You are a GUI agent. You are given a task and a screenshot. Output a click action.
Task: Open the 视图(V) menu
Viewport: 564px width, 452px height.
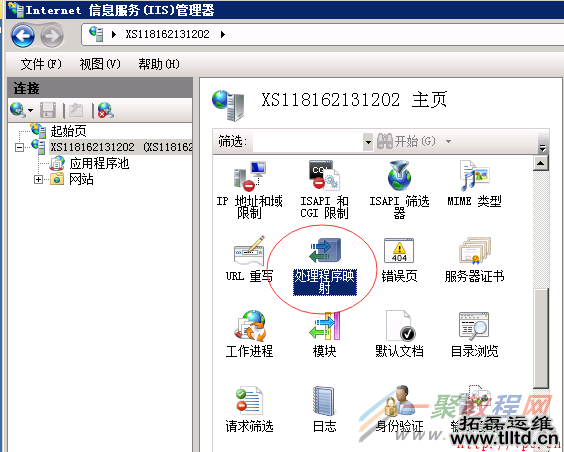click(100, 64)
